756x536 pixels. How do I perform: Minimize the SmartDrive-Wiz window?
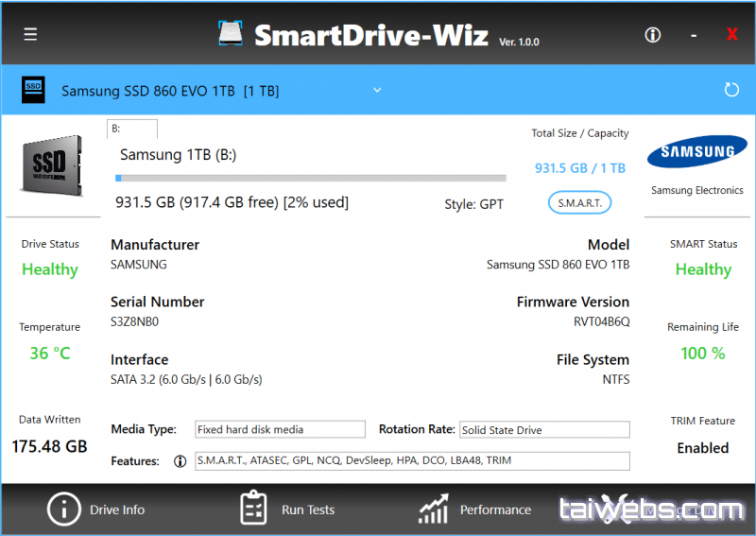[x=694, y=35]
